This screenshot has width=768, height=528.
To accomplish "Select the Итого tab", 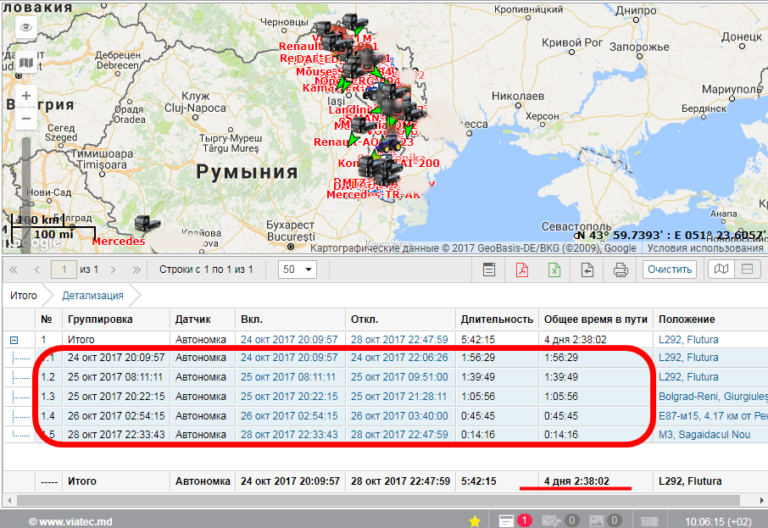I will click(24, 296).
